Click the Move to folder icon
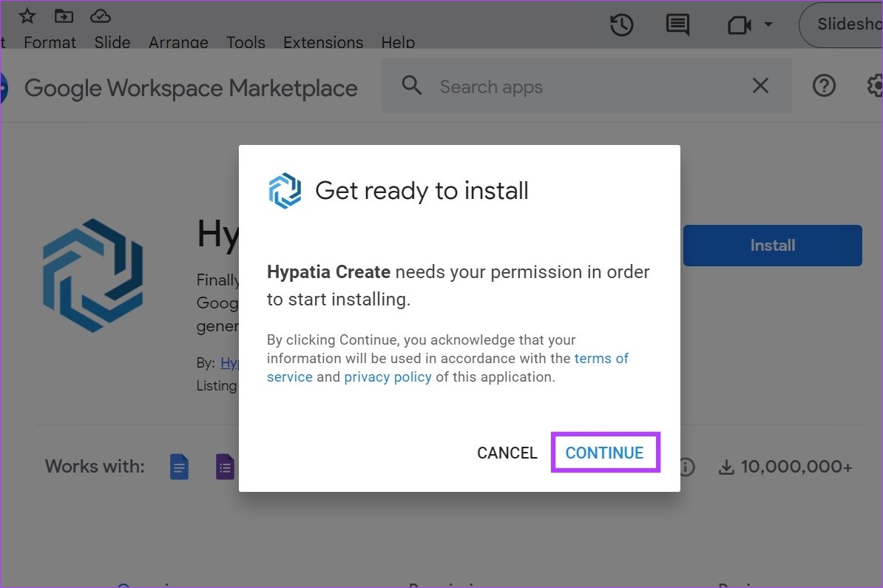Image resolution: width=883 pixels, height=588 pixels. 64,16
